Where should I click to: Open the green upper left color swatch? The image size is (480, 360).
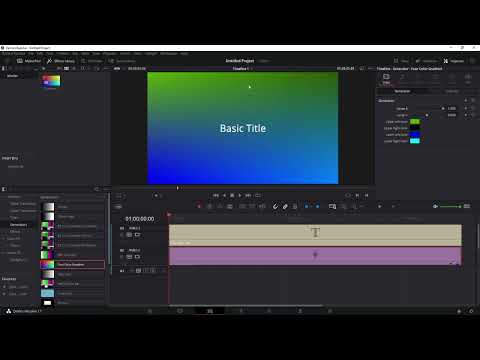tap(415, 122)
